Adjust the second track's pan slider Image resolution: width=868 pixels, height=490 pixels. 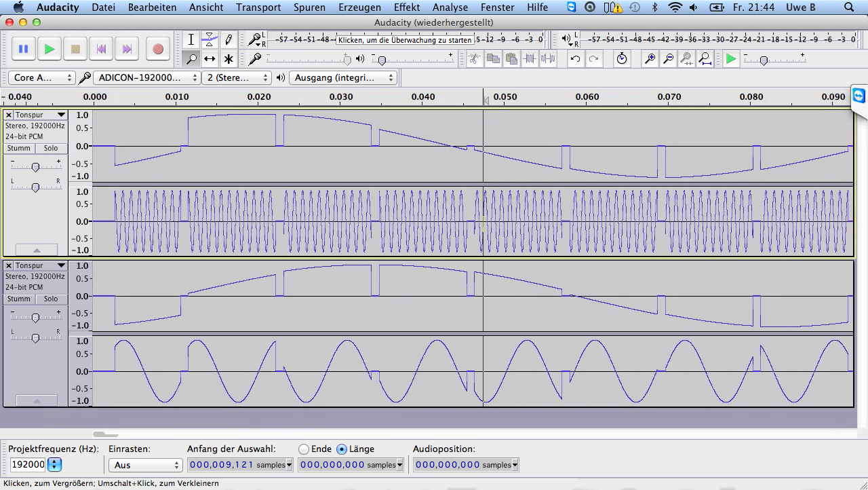click(x=35, y=338)
